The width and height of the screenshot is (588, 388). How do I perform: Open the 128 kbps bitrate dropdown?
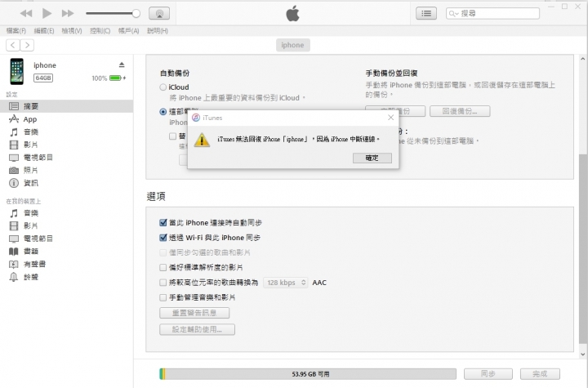(x=286, y=283)
